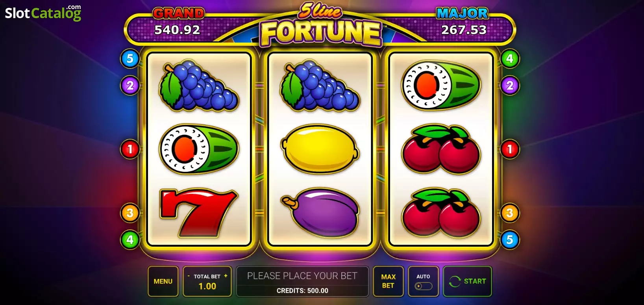This screenshot has height=305, width=644.
Task: Click the red 7 symbol on first reel
Action: click(198, 213)
